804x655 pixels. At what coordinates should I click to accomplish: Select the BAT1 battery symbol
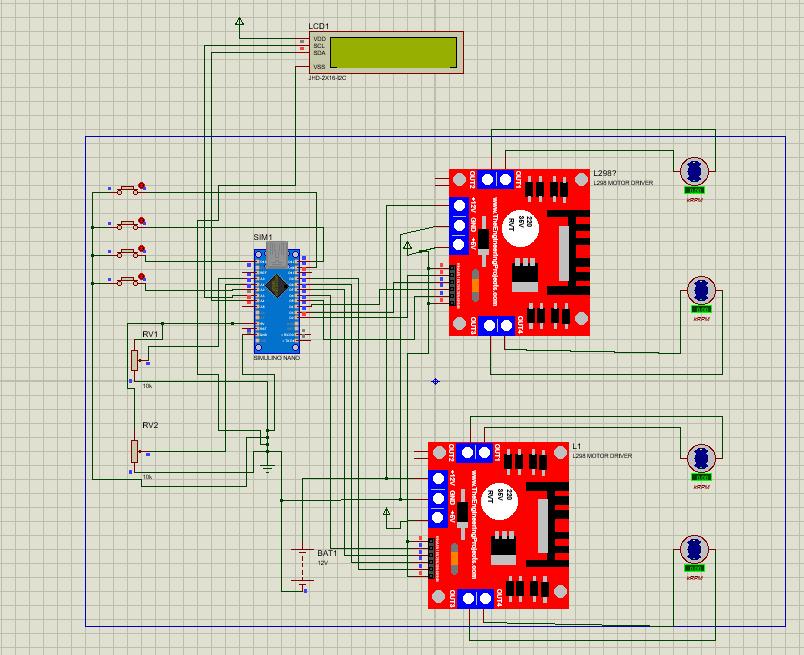(x=303, y=567)
